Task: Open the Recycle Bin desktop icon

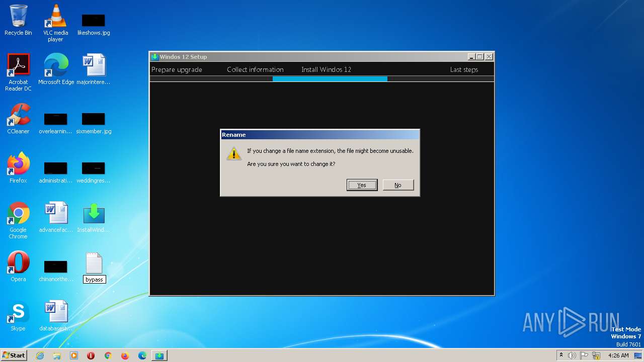Action: click(x=18, y=21)
